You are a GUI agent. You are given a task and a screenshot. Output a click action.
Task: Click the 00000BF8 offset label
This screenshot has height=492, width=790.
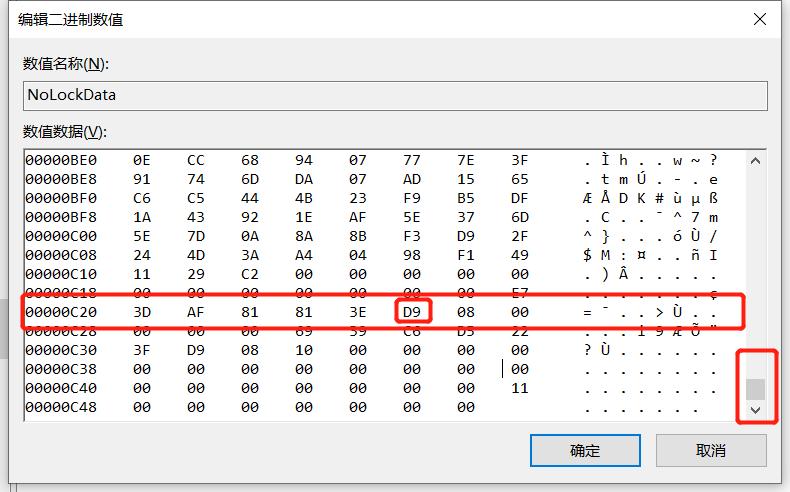tap(61, 217)
